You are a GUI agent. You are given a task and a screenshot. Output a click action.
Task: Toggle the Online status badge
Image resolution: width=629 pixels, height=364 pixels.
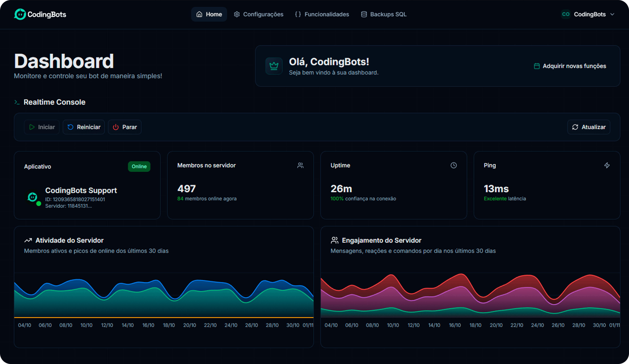pos(139,166)
